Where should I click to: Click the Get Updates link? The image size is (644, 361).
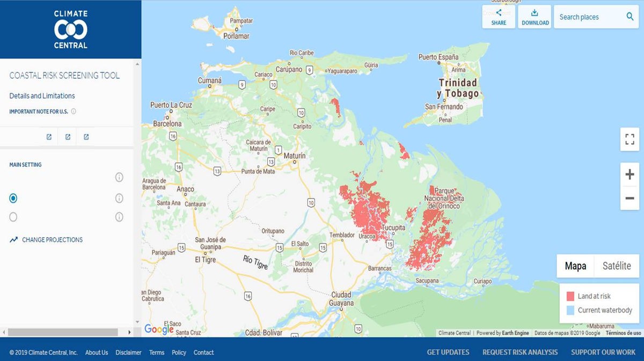pyautogui.click(x=448, y=352)
